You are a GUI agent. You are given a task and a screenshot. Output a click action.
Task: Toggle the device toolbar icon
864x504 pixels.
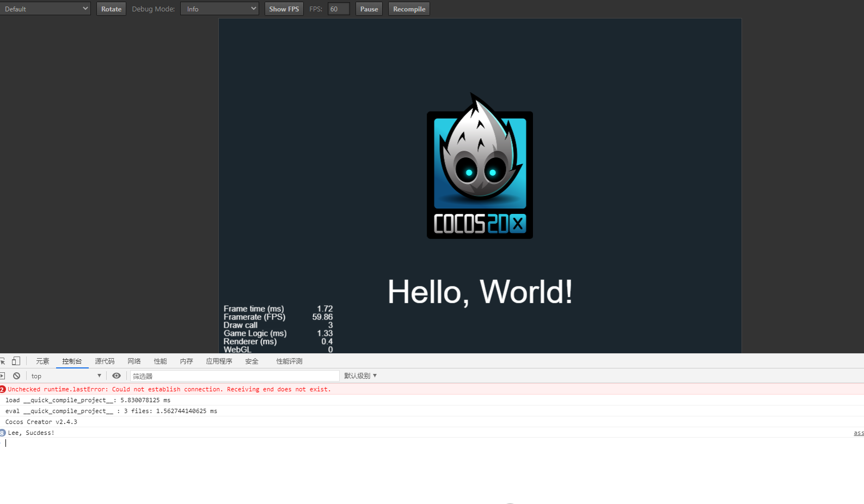[x=16, y=361]
